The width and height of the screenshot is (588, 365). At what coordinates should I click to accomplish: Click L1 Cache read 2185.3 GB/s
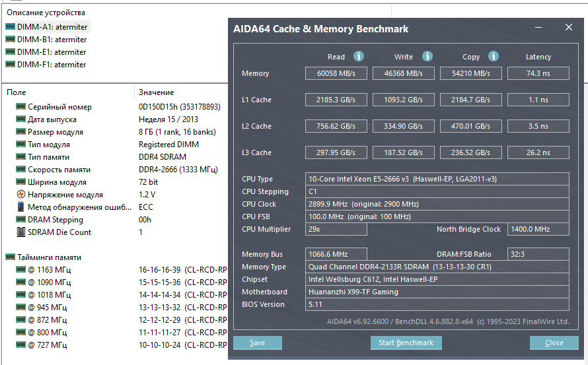(336, 100)
